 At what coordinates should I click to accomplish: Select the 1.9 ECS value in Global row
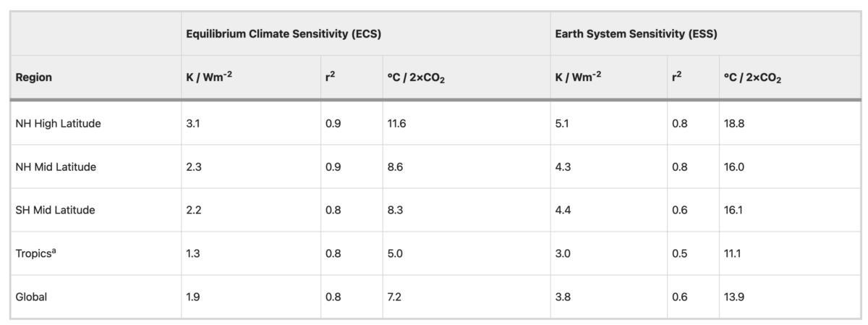coord(193,297)
